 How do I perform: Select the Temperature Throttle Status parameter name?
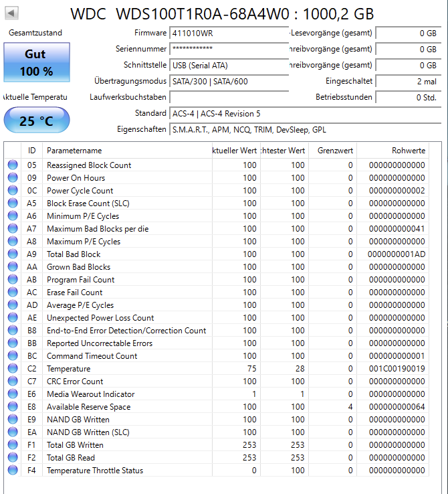(95, 471)
